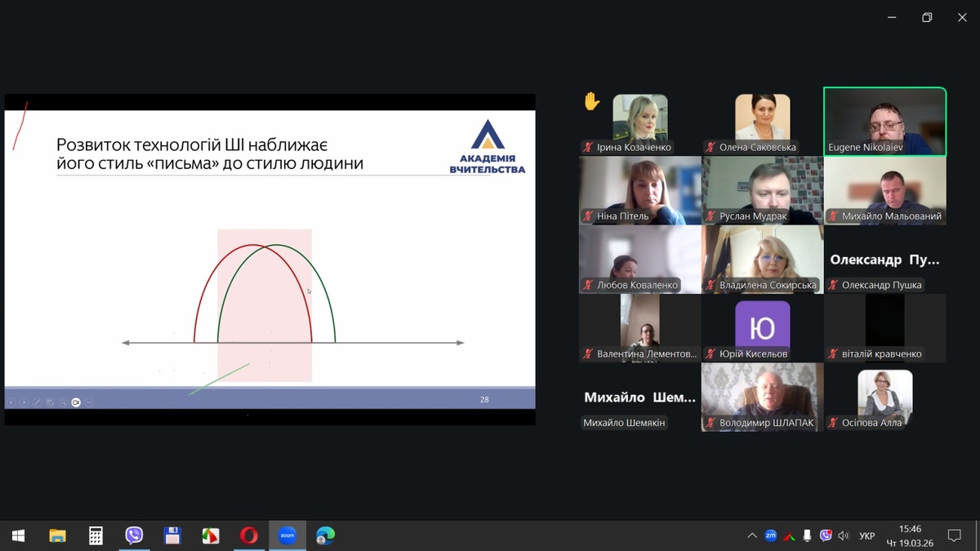Click the Юрій Кисельов participant tile
This screenshot has width=980, height=551.
tap(762, 328)
